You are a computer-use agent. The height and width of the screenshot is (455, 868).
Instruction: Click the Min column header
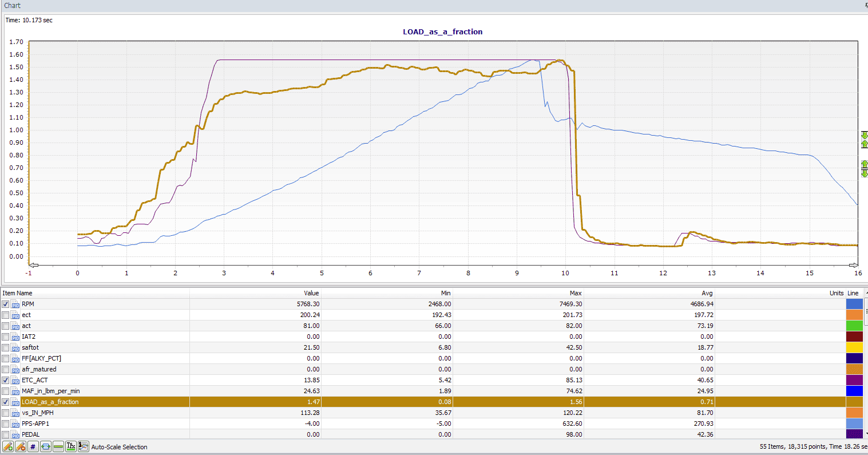click(387, 293)
